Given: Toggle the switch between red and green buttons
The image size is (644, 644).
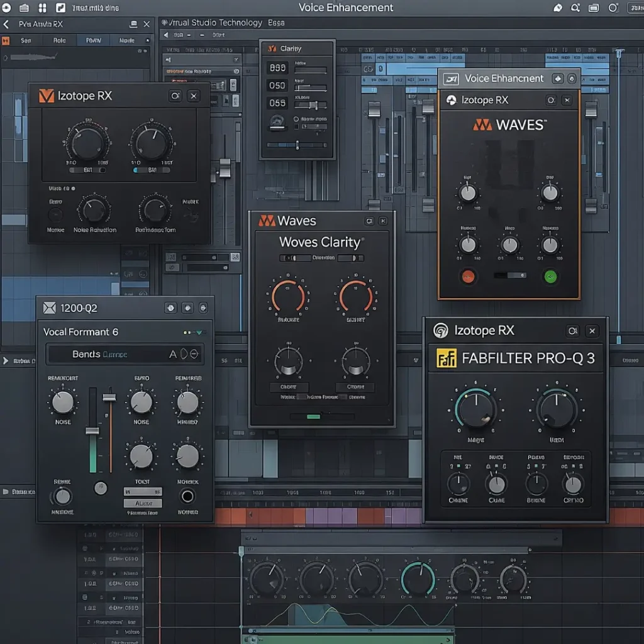Looking at the screenshot, I should [x=509, y=275].
